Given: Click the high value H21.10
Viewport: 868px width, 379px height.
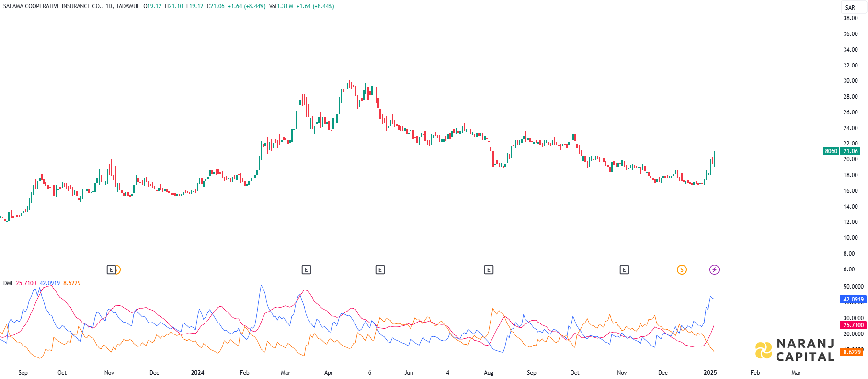Looking at the screenshot, I should (x=174, y=6).
